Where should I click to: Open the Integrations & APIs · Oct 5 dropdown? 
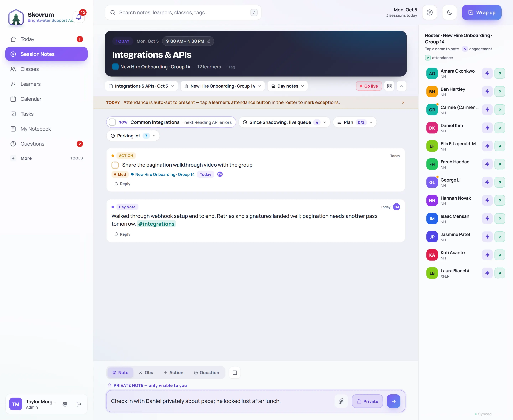[x=141, y=86]
